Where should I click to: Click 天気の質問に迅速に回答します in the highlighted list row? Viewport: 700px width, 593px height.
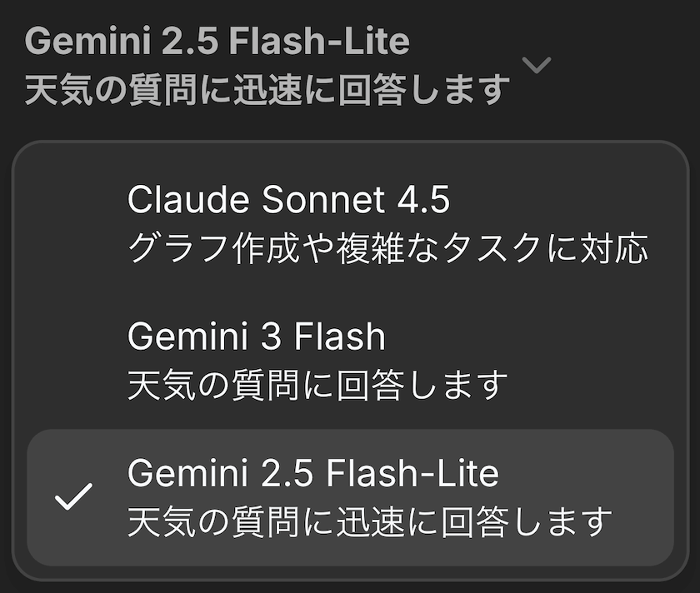point(370,521)
